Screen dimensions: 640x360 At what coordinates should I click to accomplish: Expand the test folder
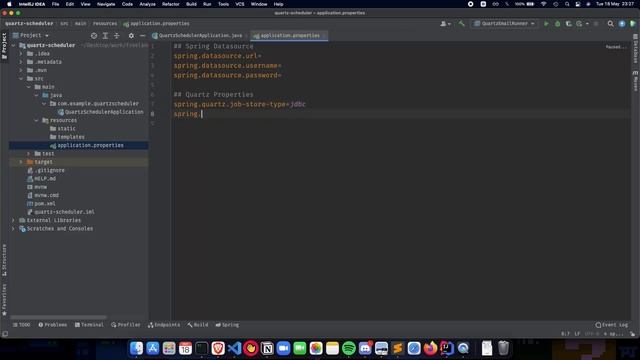click(29, 153)
